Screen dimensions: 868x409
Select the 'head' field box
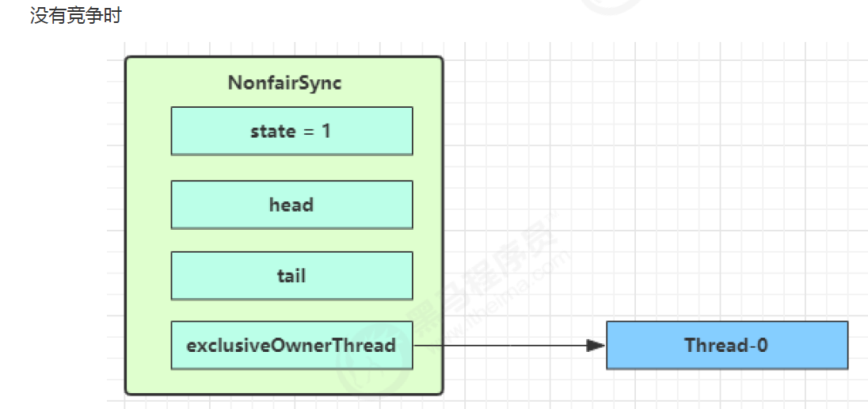(291, 204)
